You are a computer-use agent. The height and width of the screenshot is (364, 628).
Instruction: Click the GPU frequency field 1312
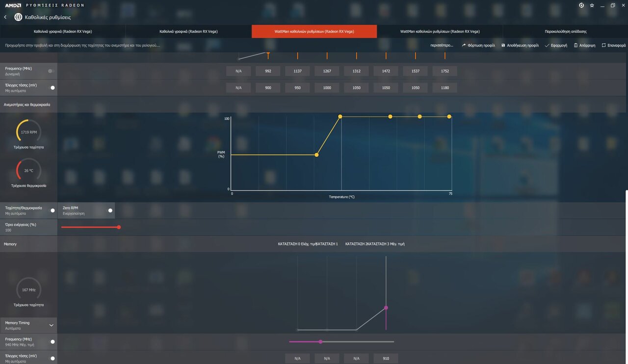[x=356, y=71]
